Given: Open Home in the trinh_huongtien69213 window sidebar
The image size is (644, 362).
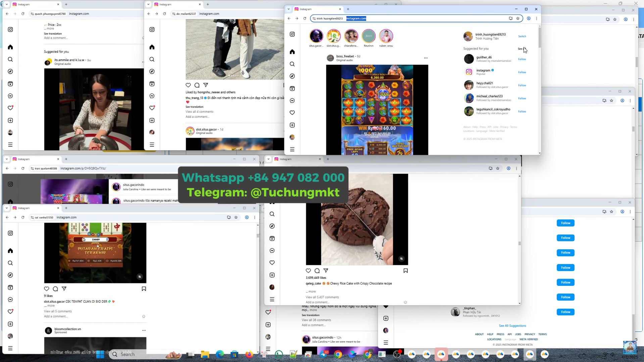Looking at the screenshot, I should click(292, 52).
